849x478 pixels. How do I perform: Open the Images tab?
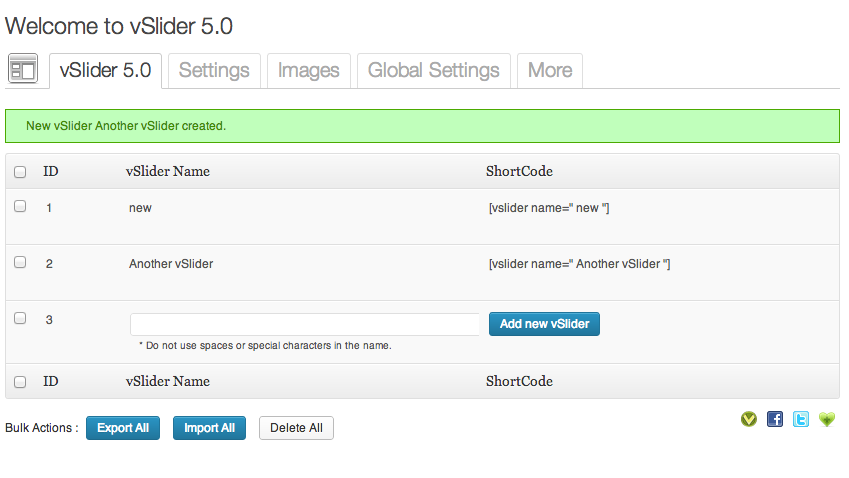309,70
